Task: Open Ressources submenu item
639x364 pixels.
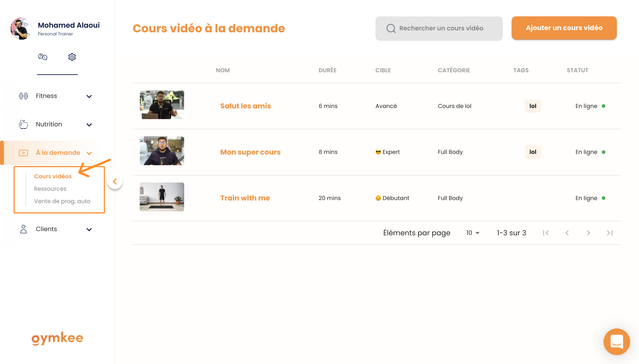Action: (x=50, y=189)
